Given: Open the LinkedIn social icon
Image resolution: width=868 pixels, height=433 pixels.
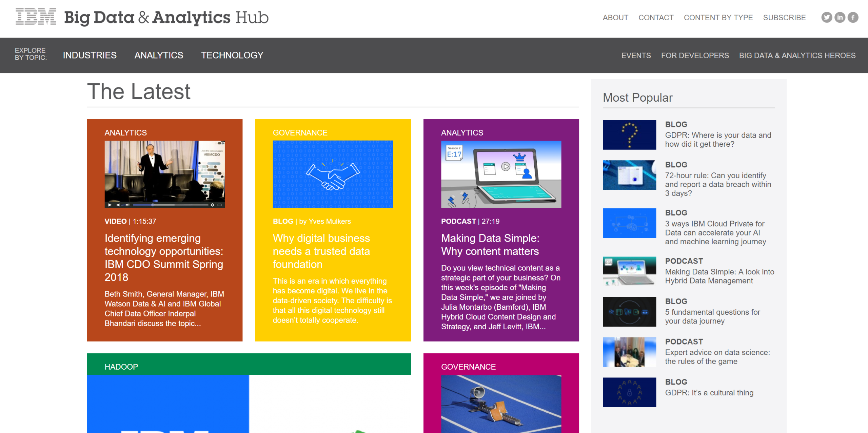Looking at the screenshot, I should coord(840,17).
